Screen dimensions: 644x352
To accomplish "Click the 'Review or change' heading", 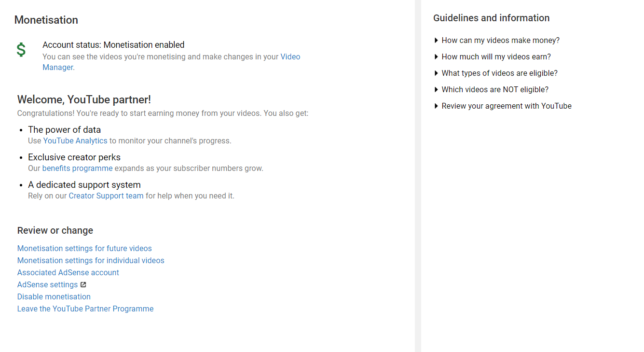I will tap(55, 231).
